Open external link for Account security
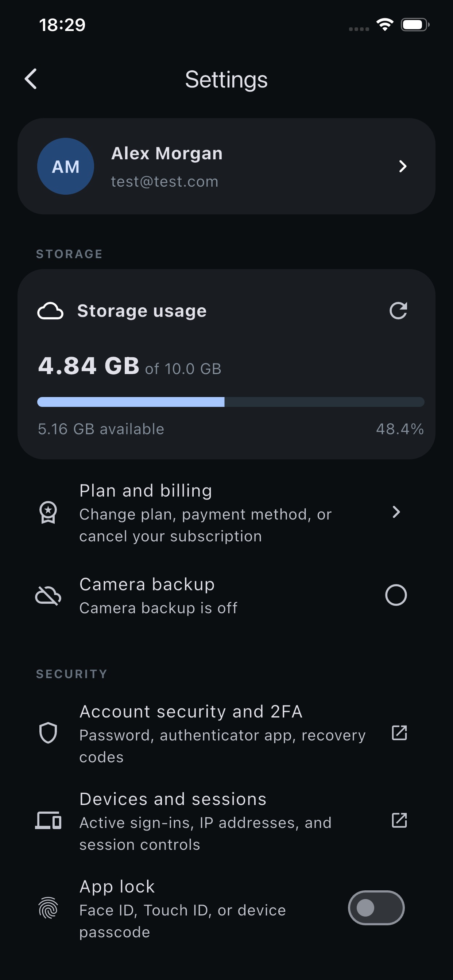Image resolution: width=453 pixels, height=980 pixels. (399, 733)
